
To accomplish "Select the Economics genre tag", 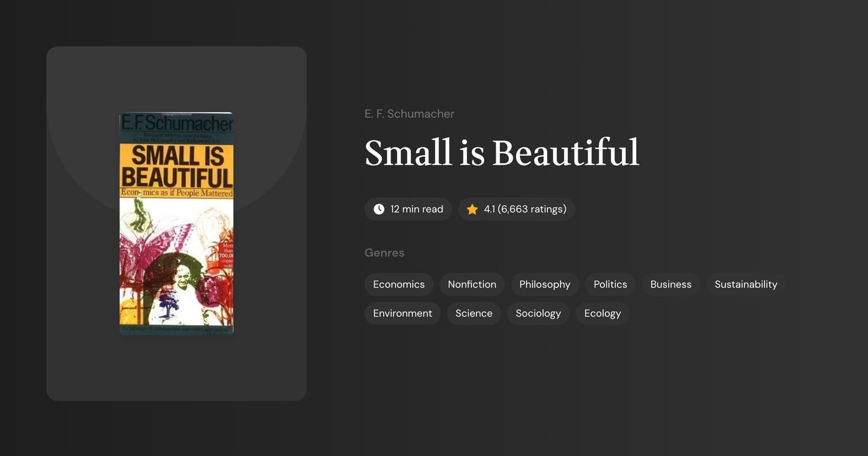I will click(x=398, y=284).
